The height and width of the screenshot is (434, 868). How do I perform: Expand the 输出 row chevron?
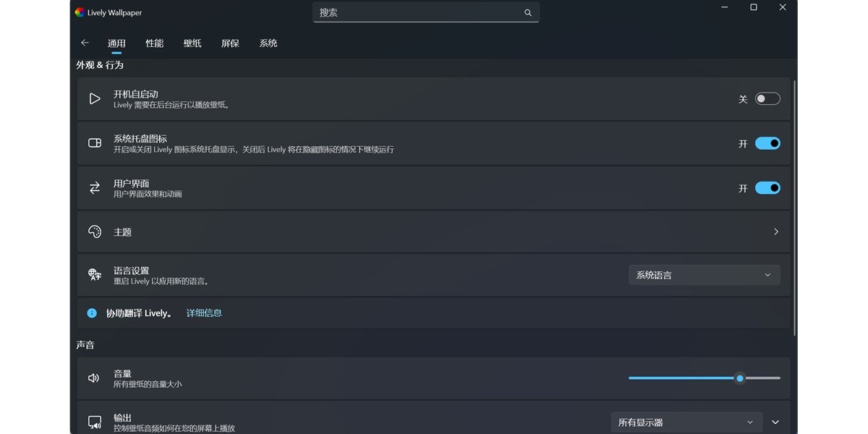775,422
